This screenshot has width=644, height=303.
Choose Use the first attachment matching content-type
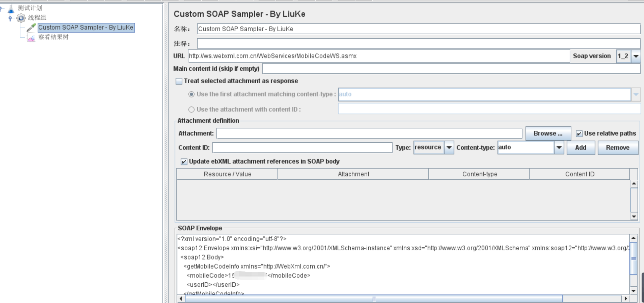coord(191,94)
